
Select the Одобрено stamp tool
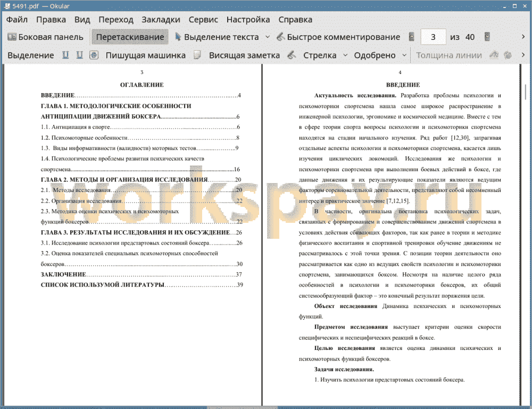click(375, 55)
